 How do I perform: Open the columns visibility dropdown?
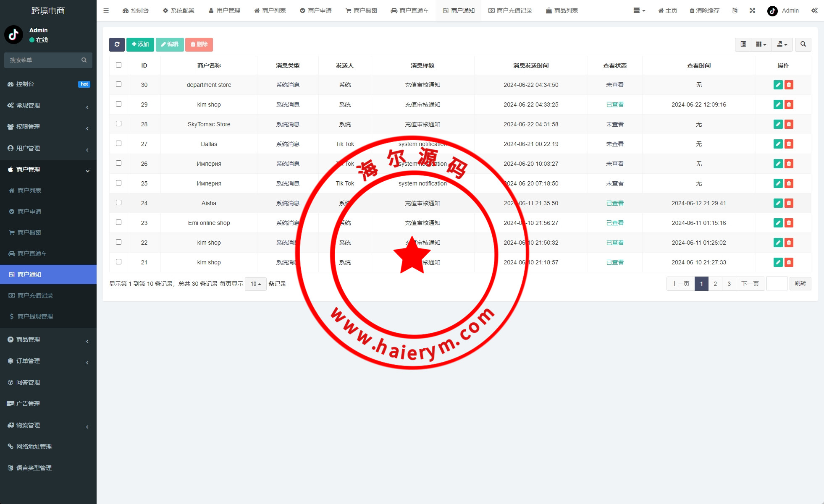(x=761, y=44)
